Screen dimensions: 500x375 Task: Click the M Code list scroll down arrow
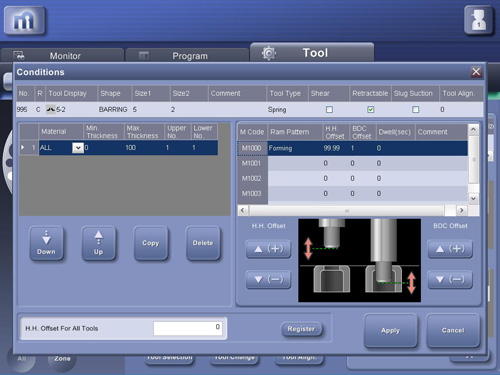click(473, 199)
